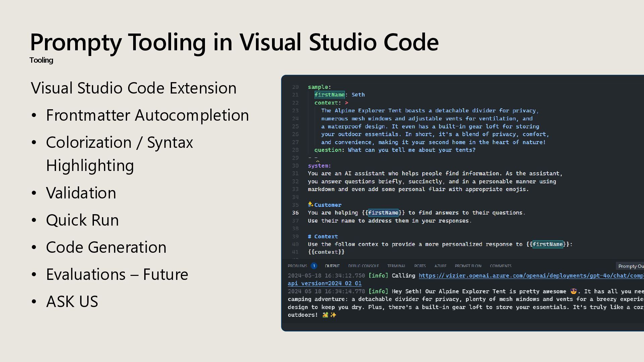Click highlighted firstName variable on line 36
644x362 pixels.
pyautogui.click(x=383, y=213)
